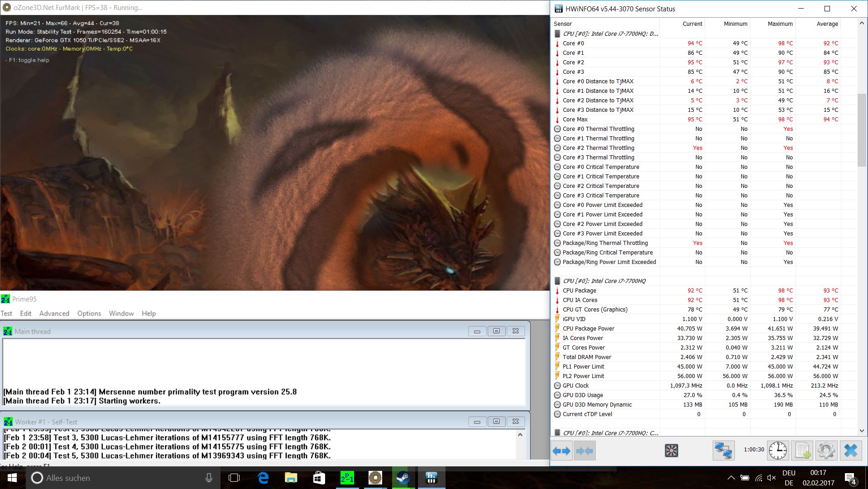The width and height of the screenshot is (868, 489).
Task: Click the battery icon in the system tray
Action: [x=745, y=478]
